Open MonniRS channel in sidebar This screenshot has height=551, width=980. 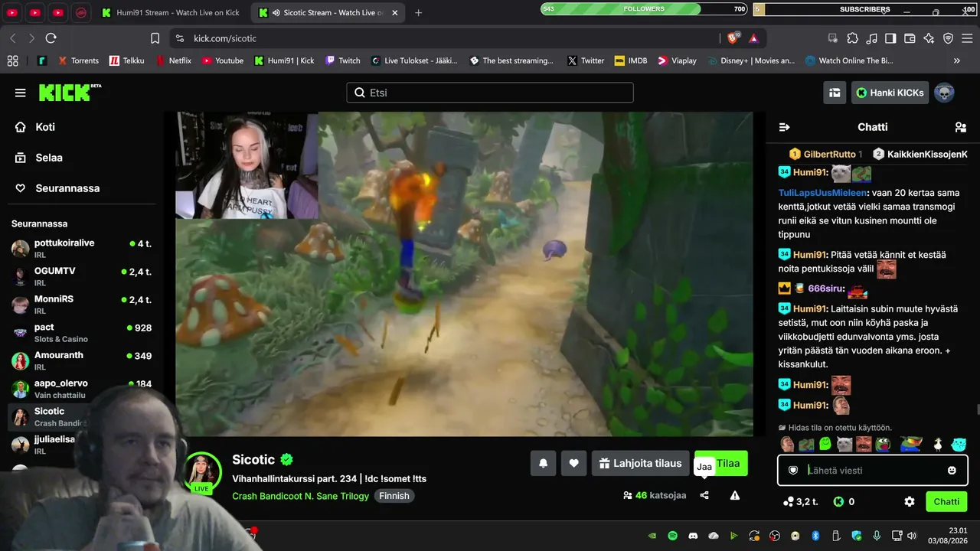[81, 305]
